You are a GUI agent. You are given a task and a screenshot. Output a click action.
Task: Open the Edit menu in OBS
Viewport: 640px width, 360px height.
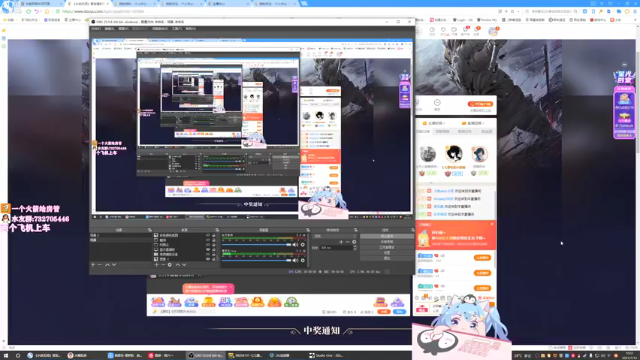pos(109,29)
